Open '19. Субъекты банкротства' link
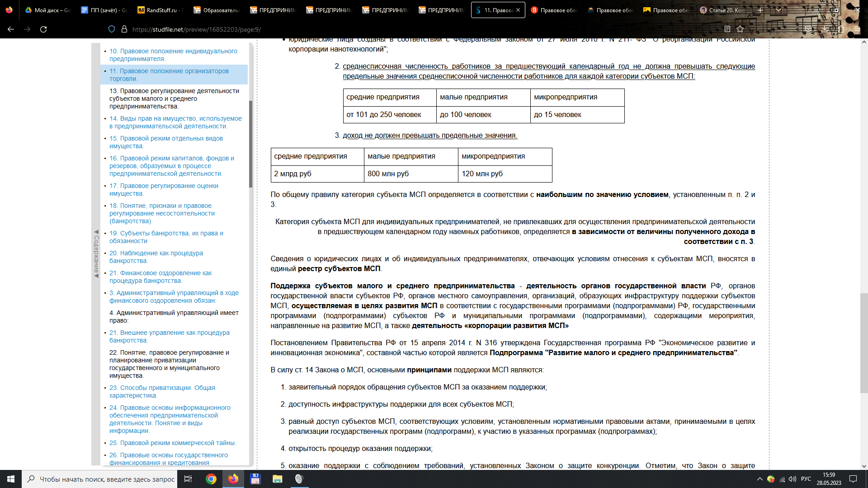This screenshot has width=868, height=488. click(x=166, y=237)
